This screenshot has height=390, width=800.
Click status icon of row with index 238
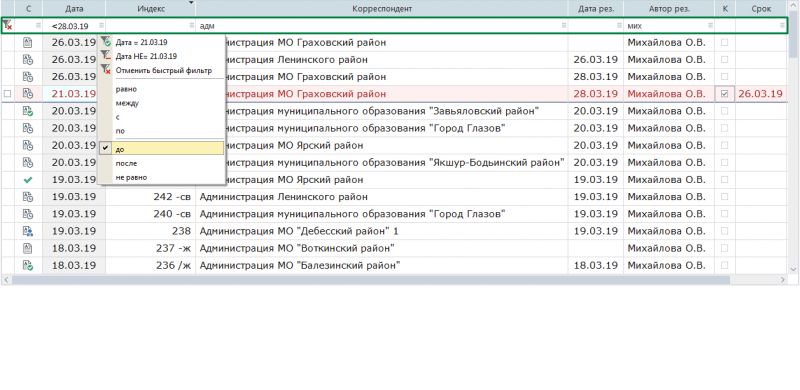click(x=28, y=231)
